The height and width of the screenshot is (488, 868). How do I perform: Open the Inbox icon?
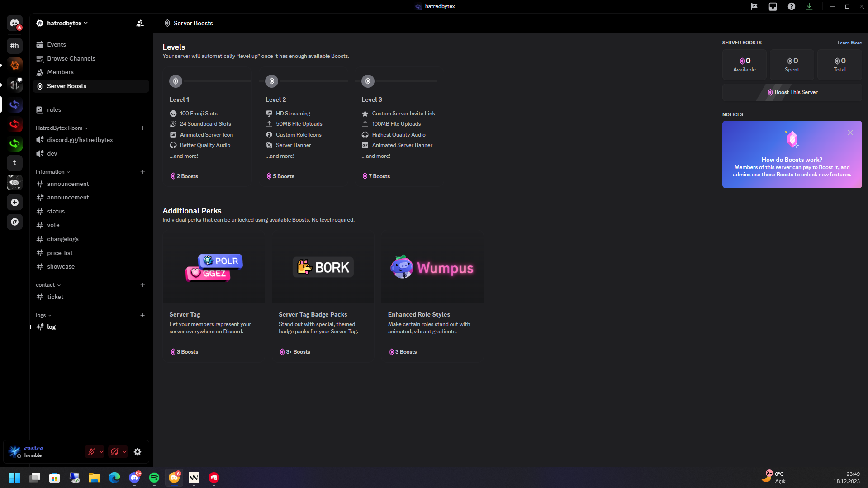point(773,6)
